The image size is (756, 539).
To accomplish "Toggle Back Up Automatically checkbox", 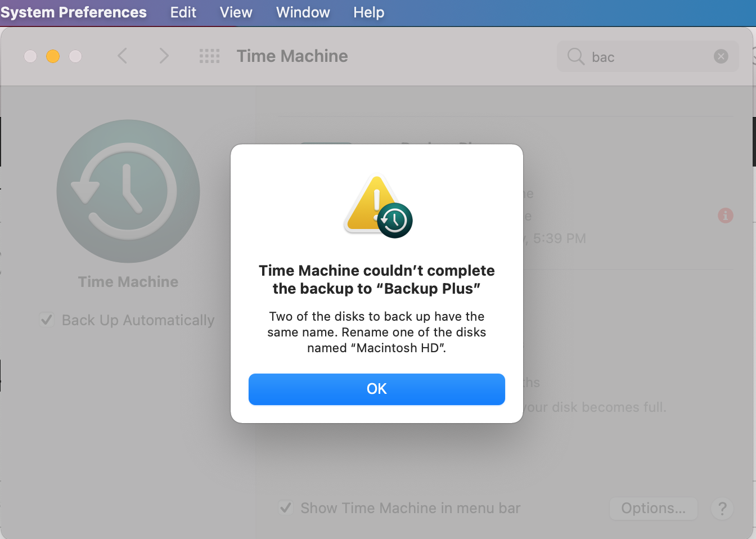I will coord(47,320).
